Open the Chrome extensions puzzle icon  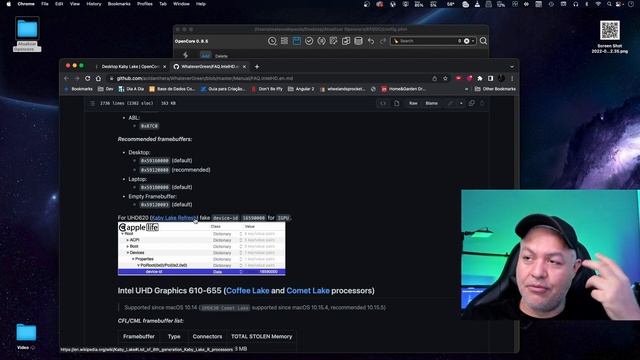[480, 78]
